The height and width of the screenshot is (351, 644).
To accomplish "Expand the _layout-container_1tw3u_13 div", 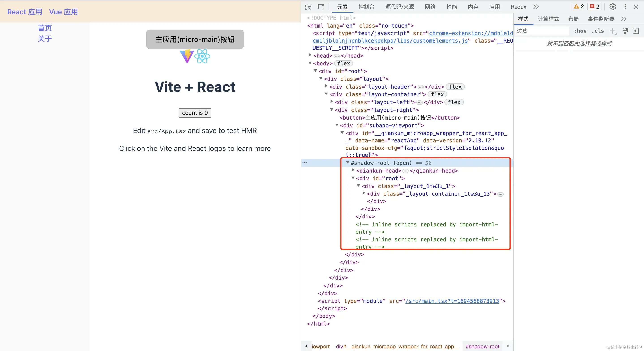I will tap(364, 193).
